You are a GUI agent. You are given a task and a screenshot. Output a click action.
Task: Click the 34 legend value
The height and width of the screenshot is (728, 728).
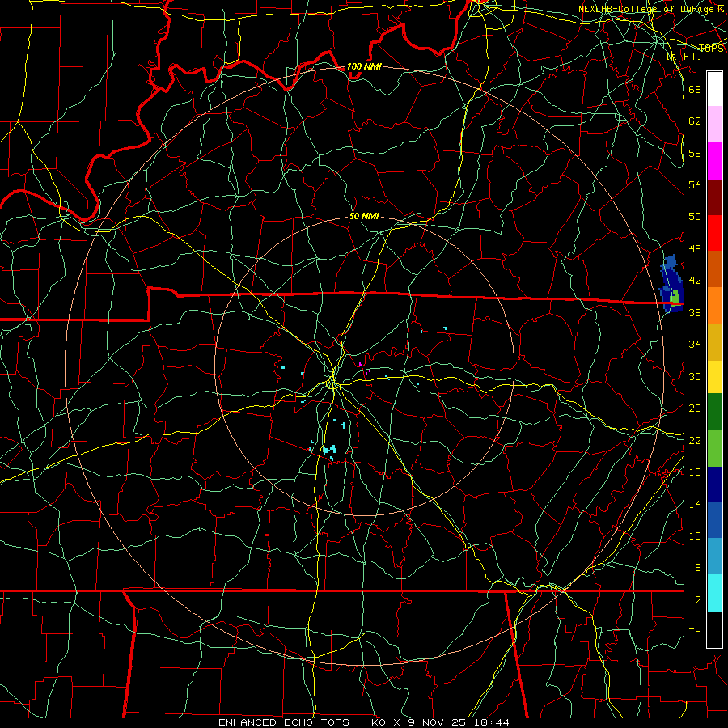pyautogui.click(x=695, y=345)
